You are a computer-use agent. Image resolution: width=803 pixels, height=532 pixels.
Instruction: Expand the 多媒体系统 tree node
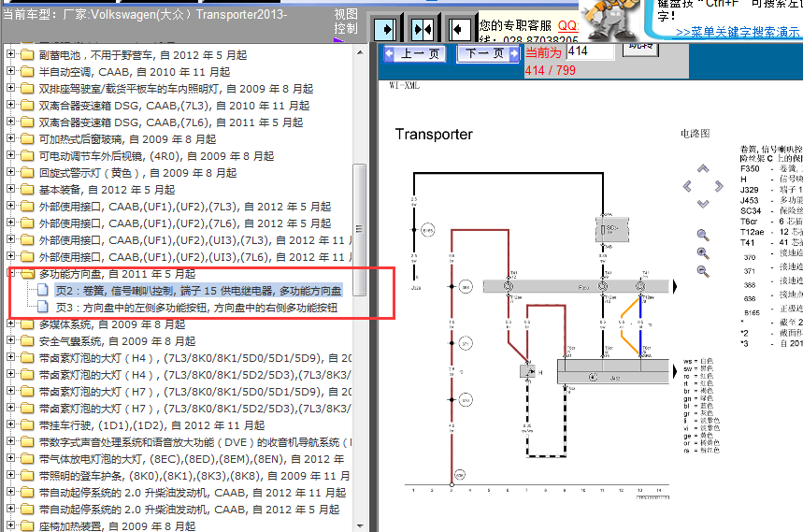pos(10,324)
